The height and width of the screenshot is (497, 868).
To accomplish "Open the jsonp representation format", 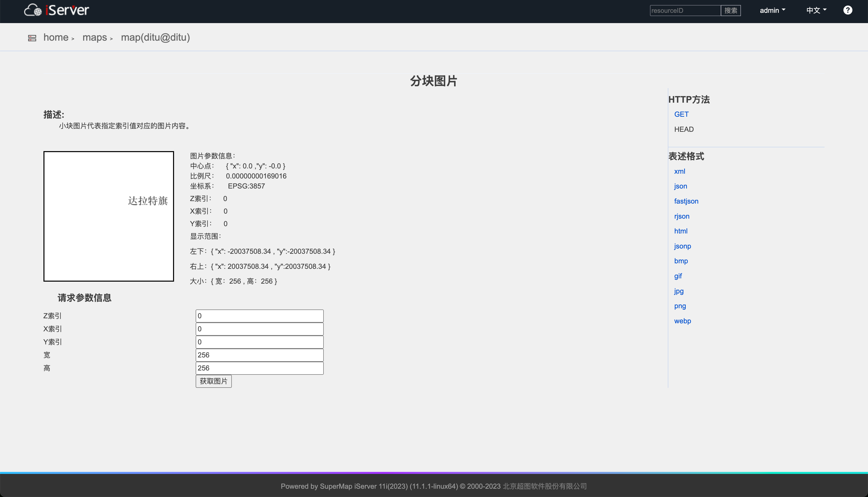I will [x=682, y=246].
